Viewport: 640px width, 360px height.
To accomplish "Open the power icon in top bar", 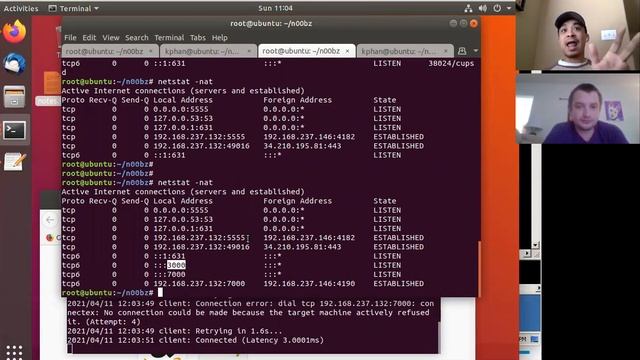I will click(x=497, y=8).
